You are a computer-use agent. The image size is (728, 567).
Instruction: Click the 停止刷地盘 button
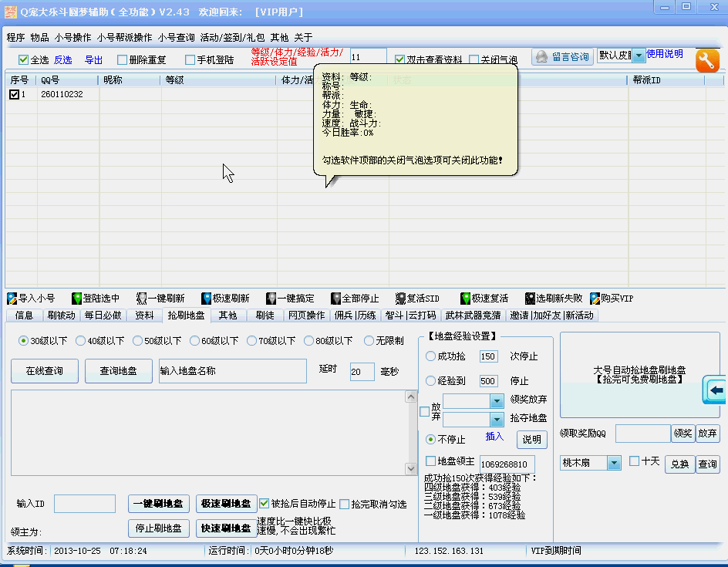[x=158, y=528]
